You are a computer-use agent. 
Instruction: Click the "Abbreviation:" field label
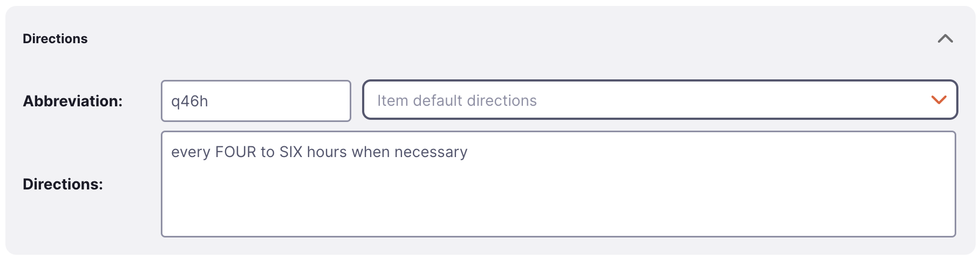(72, 101)
